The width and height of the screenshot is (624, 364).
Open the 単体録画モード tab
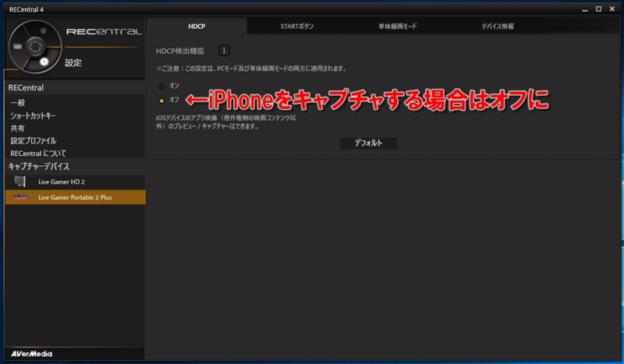point(397,27)
